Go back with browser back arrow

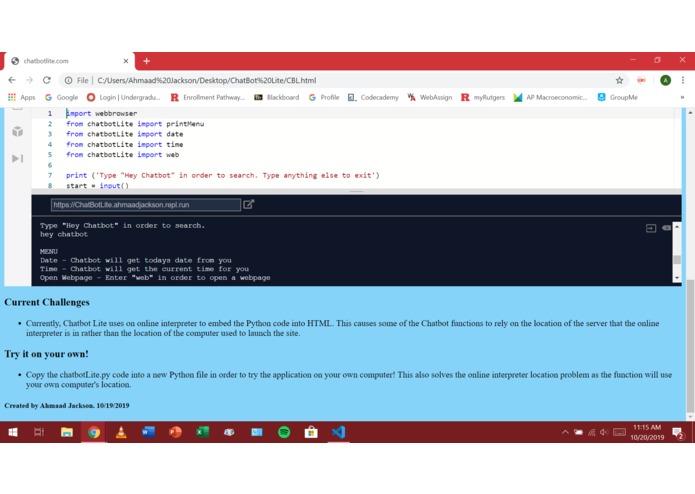pyautogui.click(x=12, y=80)
